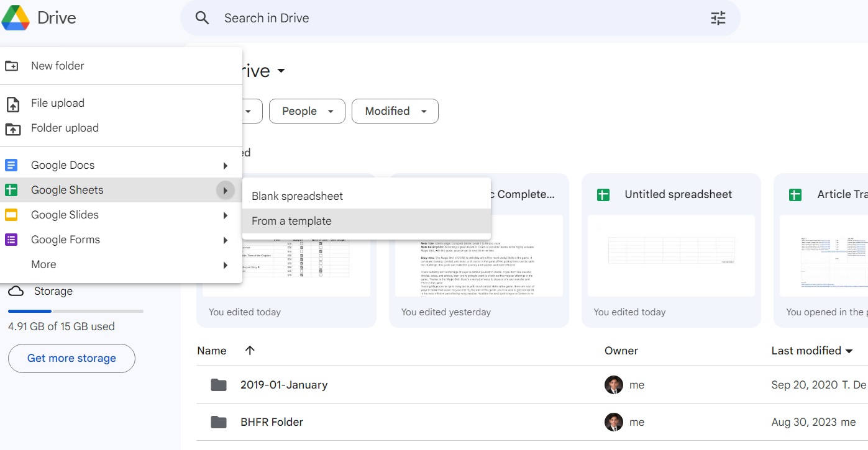Screen dimensions: 868x450
Task: Open advanced search filter options icon
Action: (718, 18)
